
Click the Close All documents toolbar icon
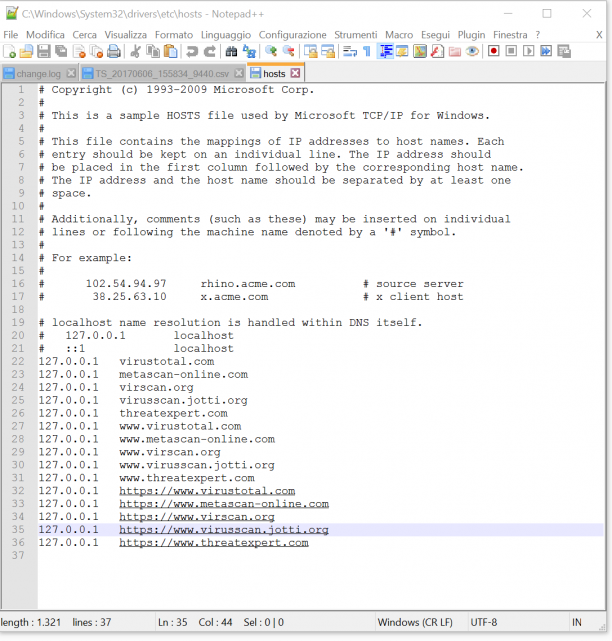[96, 52]
